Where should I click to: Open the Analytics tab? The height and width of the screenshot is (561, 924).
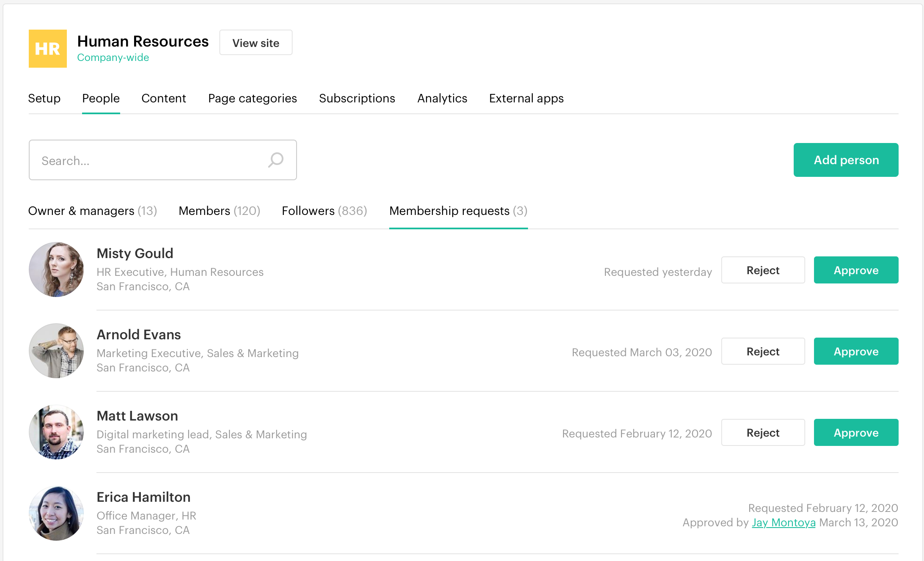tap(442, 98)
